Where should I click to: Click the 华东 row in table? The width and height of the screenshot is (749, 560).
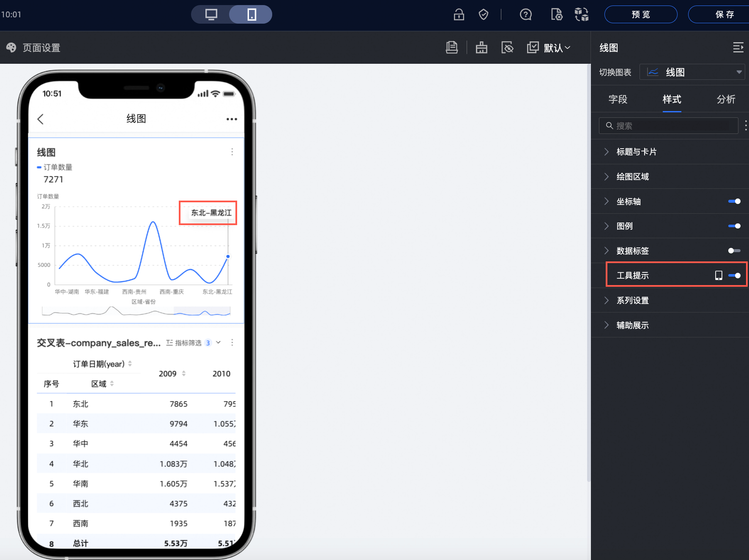136,424
